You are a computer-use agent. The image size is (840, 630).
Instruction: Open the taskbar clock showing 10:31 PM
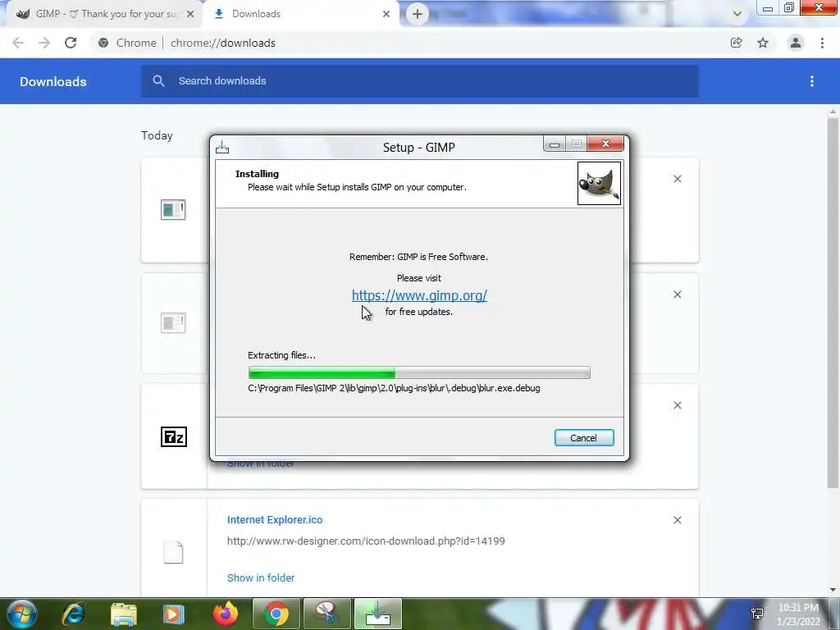[x=798, y=614]
